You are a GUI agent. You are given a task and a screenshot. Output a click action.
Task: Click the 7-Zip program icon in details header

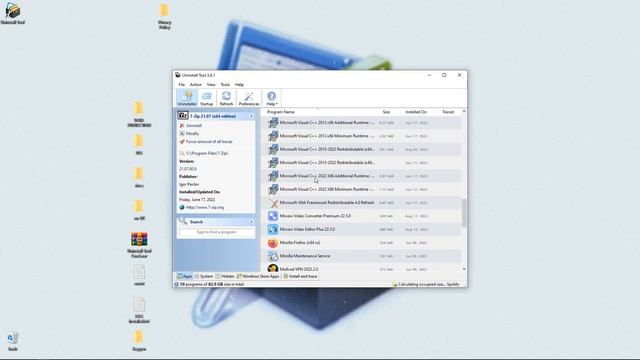pos(183,116)
